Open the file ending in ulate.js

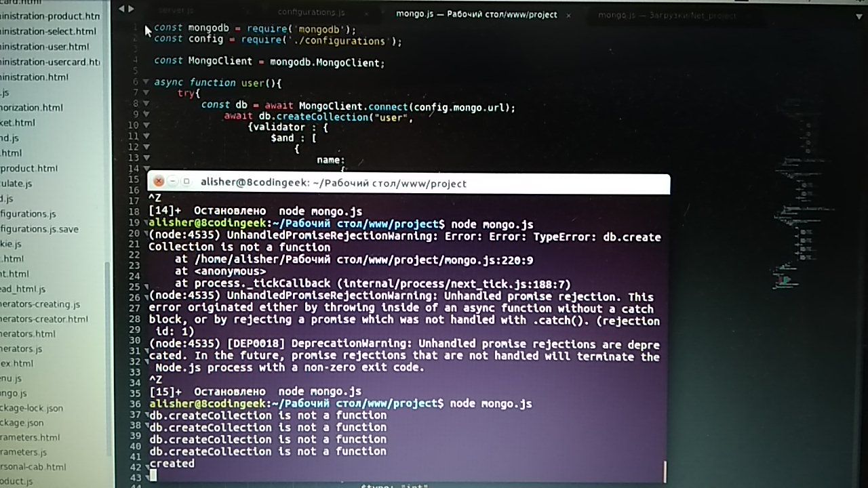(x=16, y=184)
